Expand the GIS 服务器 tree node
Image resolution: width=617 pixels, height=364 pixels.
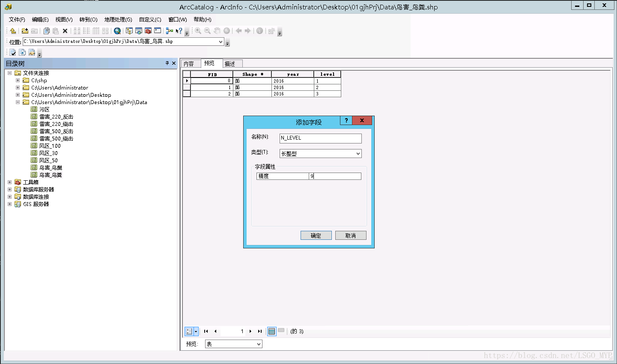click(x=9, y=204)
